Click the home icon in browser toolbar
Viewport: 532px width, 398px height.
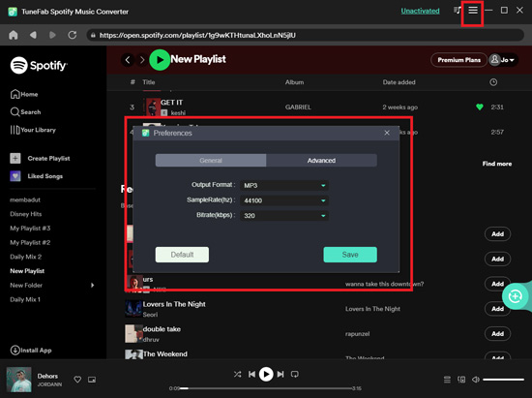coord(14,35)
